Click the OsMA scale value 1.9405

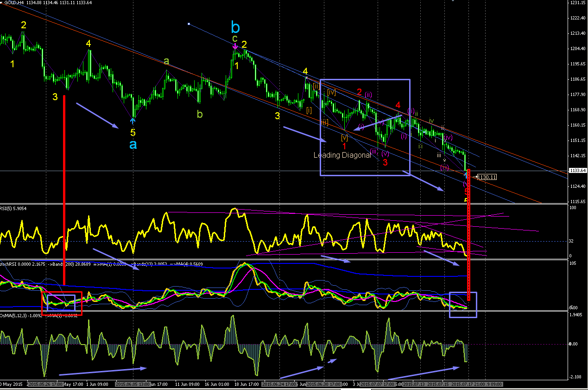pos(576,315)
